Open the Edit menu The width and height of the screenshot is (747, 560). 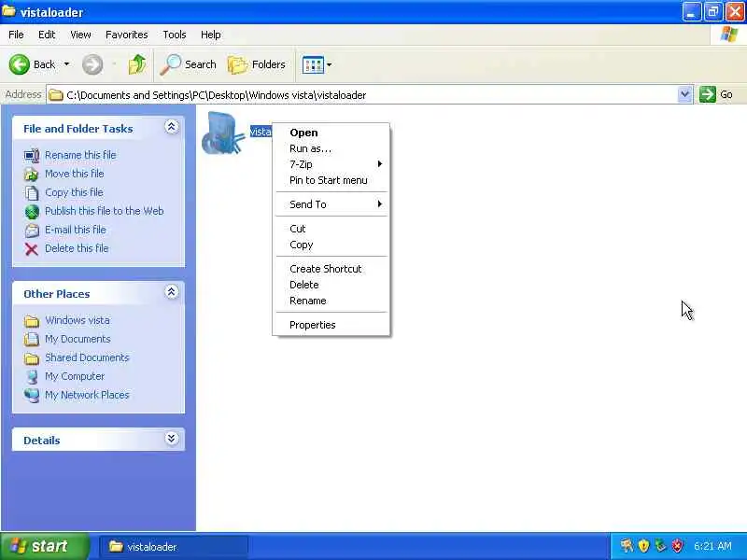[x=47, y=35]
